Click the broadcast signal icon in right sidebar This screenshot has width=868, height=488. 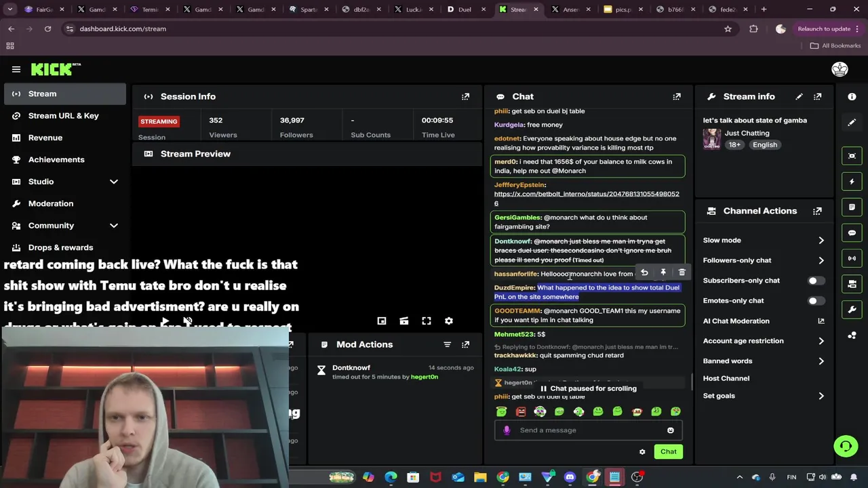click(852, 258)
